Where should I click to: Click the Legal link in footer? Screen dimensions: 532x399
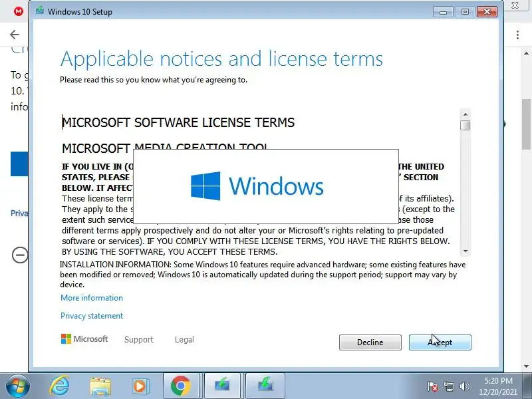pyautogui.click(x=184, y=340)
